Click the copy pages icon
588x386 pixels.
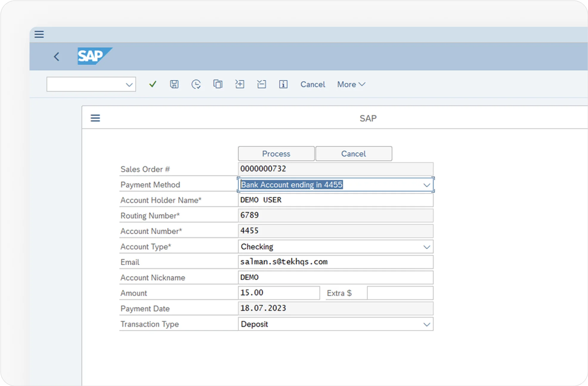tap(218, 84)
